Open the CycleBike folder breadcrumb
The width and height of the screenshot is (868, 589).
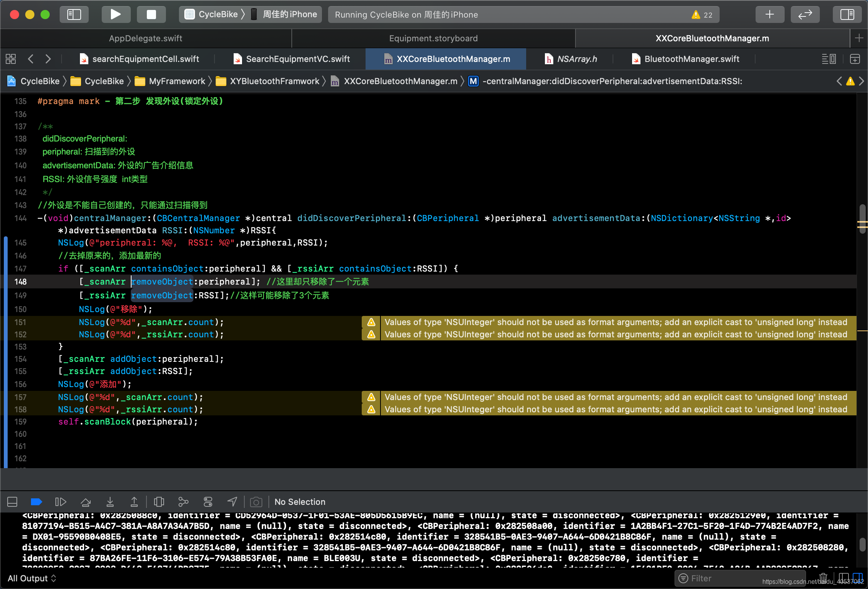click(98, 81)
